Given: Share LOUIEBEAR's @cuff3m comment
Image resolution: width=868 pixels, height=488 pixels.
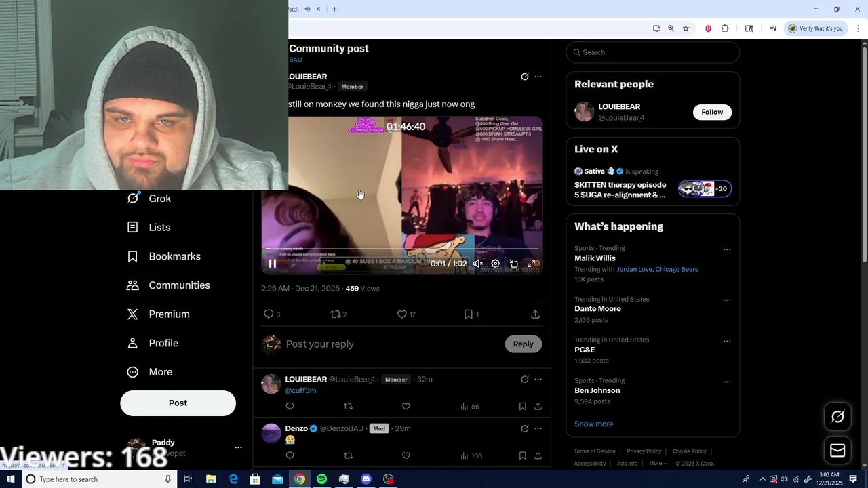Looking at the screenshot, I should pos(538,407).
